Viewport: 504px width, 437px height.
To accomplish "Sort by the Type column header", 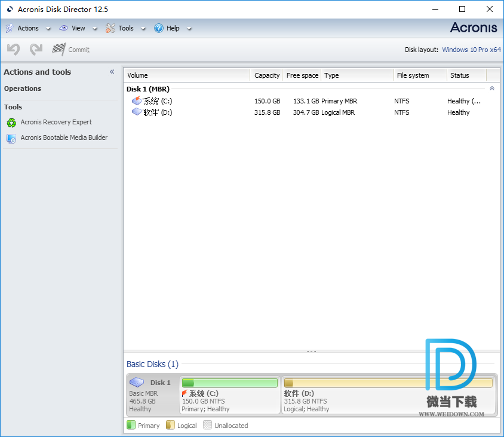I will pos(358,75).
